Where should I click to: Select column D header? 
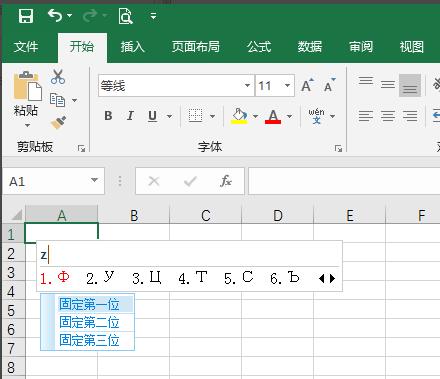[x=277, y=215]
